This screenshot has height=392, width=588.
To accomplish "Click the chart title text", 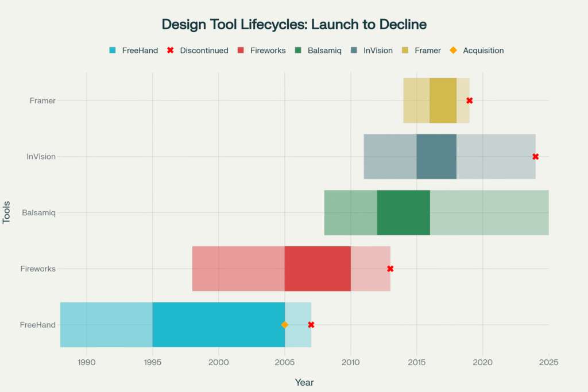I will [x=294, y=25].
